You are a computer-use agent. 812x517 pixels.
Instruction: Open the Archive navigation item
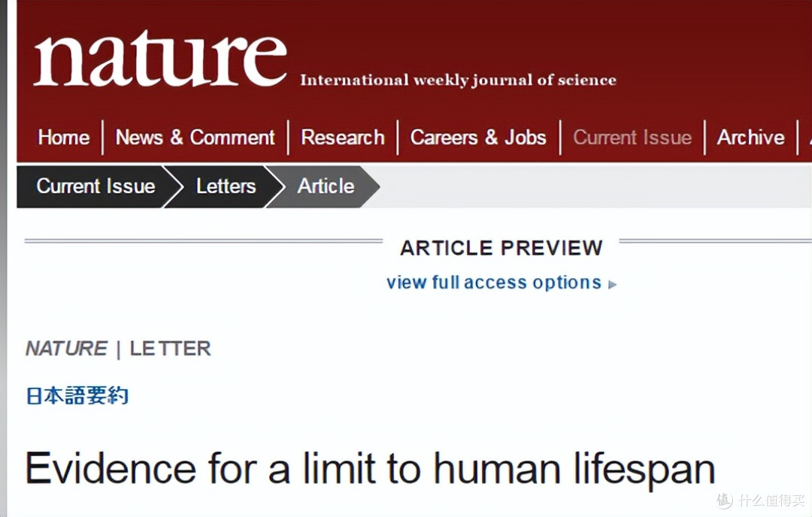pos(750,138)
